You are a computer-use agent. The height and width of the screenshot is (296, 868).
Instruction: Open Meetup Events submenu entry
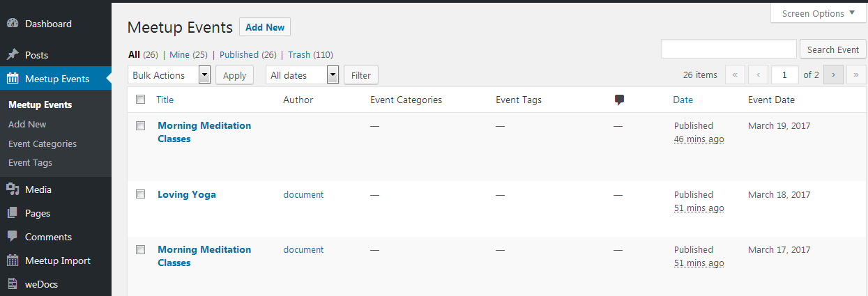[x=40, y=104]
